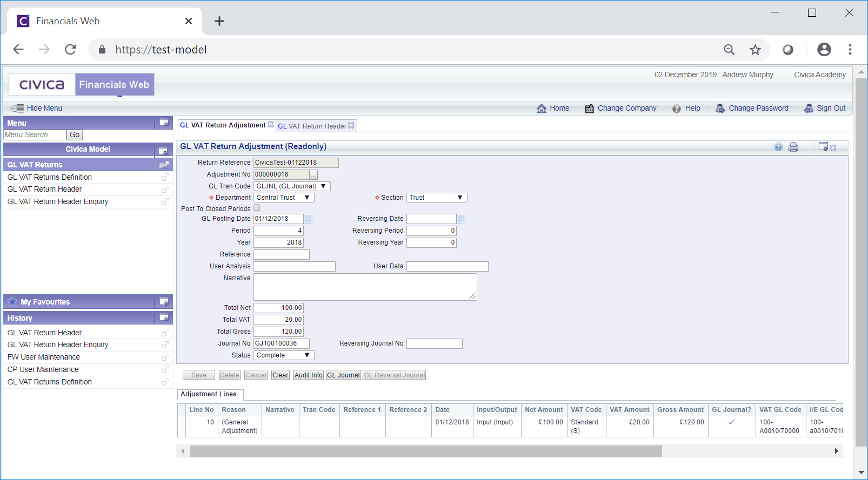The height and width of the screenshot is (480, 868).
Task: Click the Reference input field
Action: [x=282, y=254]
